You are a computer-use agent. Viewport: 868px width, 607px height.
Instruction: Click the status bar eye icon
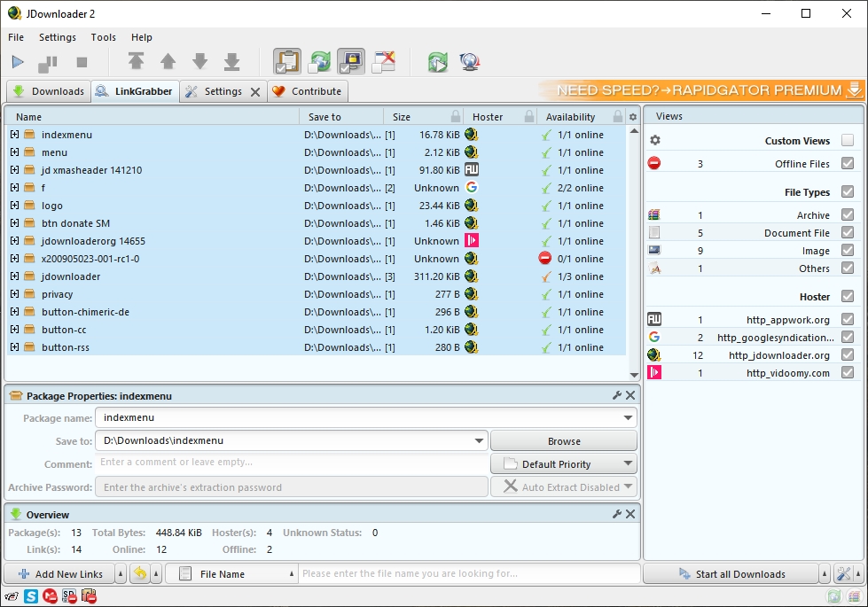pyautogui.click(x=11, y=596)
